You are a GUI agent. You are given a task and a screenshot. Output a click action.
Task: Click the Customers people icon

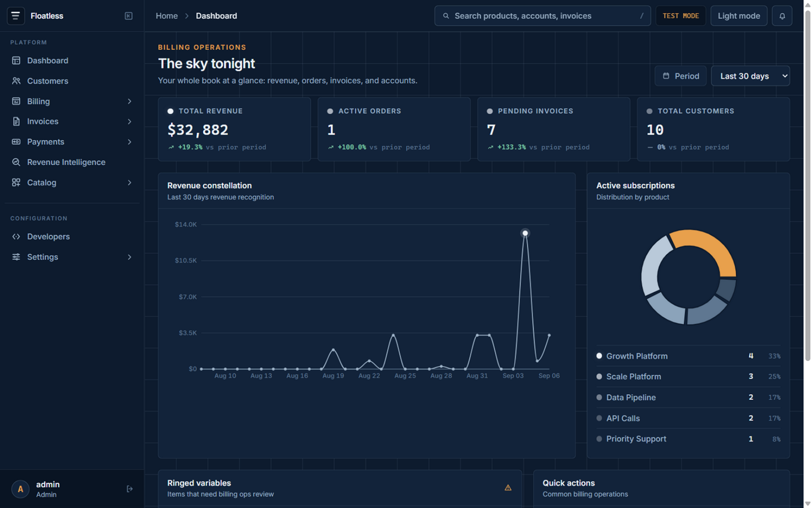click(x=16, y=81)
